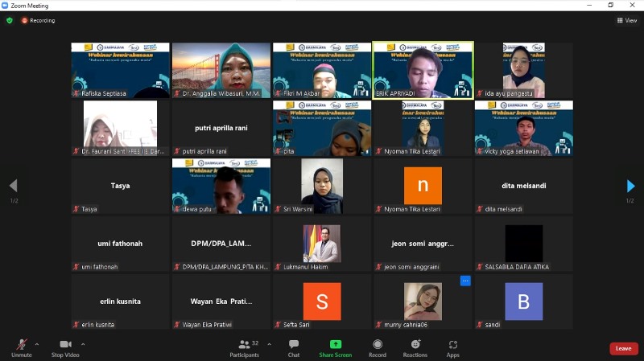Select dita melsandi participant tile
Viewport: 644px width, 361px height.
(x=524, y=186)
